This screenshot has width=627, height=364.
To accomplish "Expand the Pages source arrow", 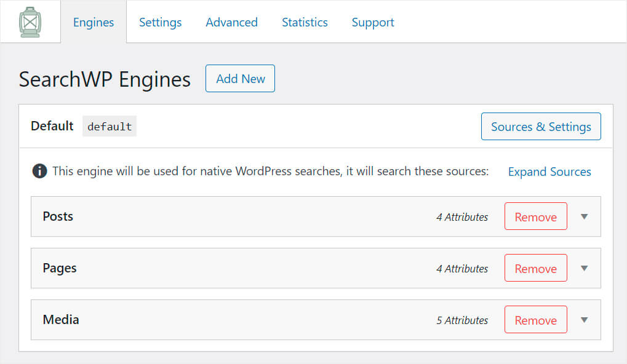I will pyautogui.click(x=584, y=268).
